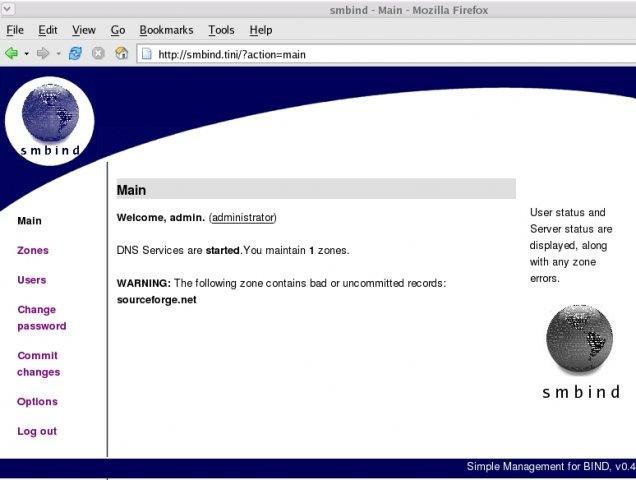
Task: Open the Zones page
Action: pos(33,250)
